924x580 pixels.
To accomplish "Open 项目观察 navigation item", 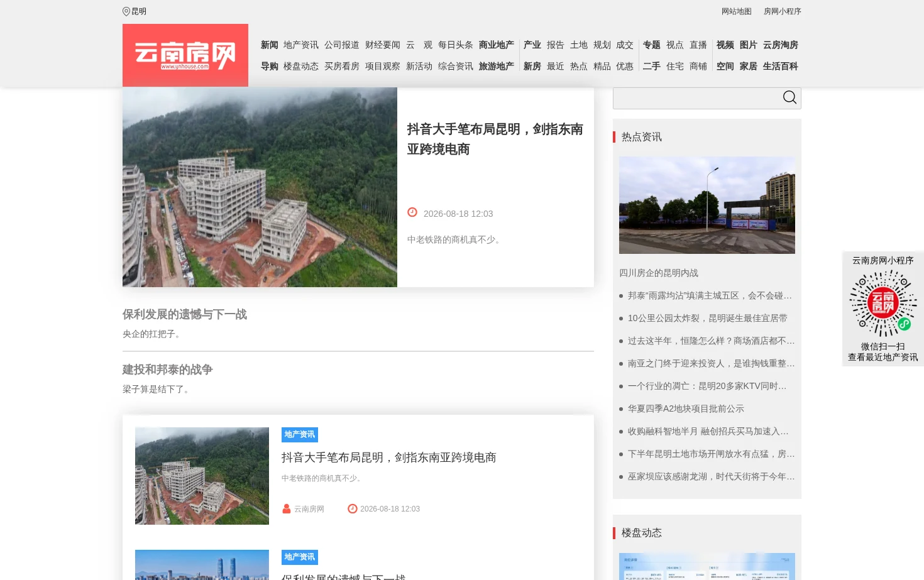I will [x=383, y=67].
